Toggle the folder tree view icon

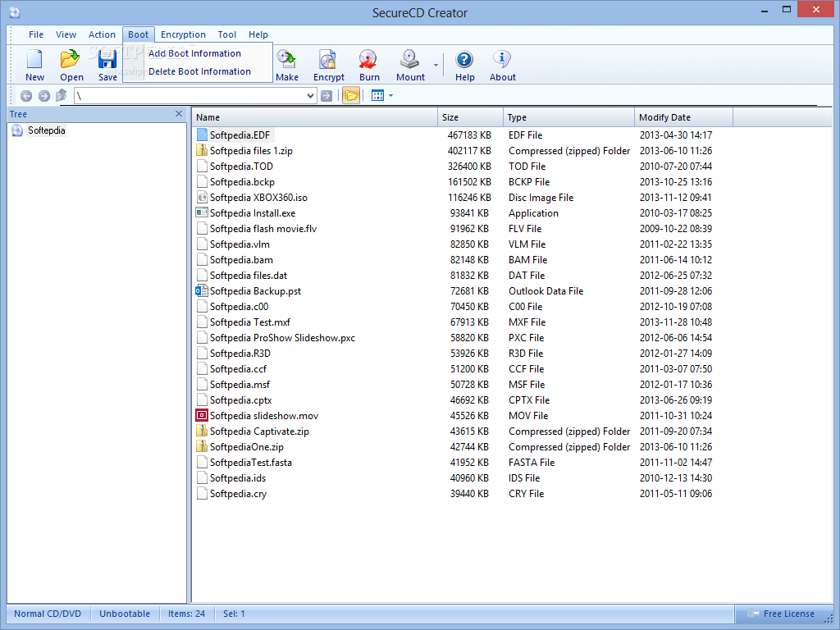351,96
